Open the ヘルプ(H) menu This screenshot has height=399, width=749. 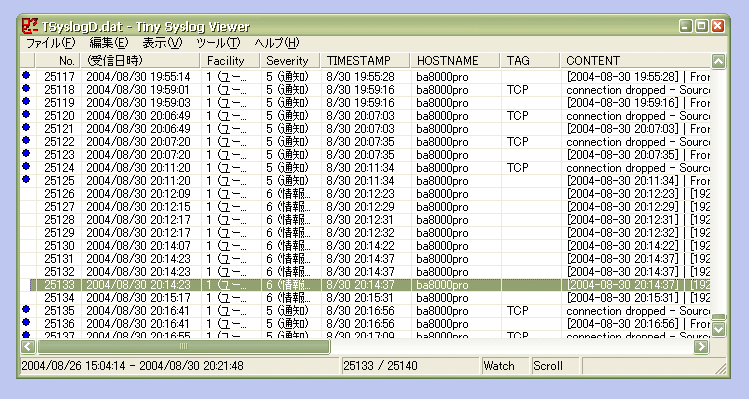[277, 43]
